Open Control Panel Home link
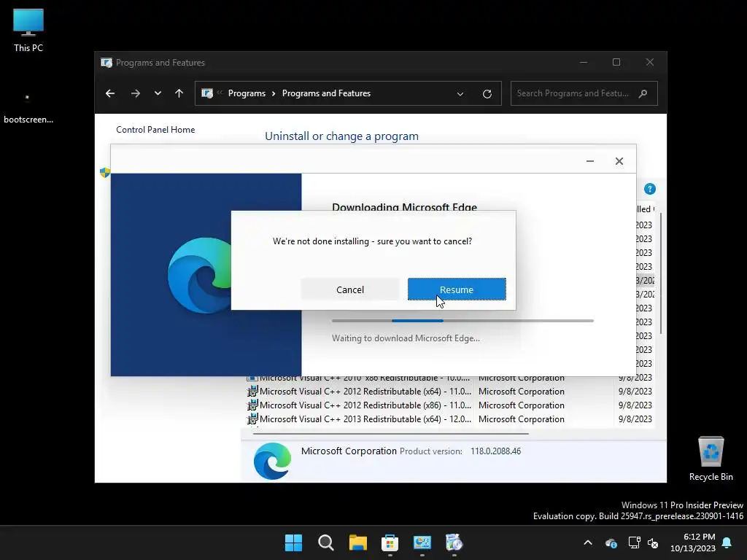 coord(155,130)
